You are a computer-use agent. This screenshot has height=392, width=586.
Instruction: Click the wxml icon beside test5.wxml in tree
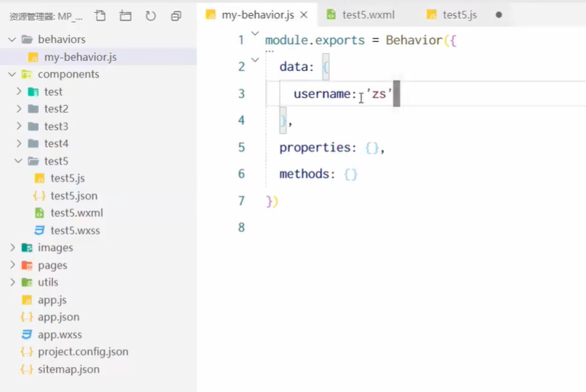tap(39, 213)
